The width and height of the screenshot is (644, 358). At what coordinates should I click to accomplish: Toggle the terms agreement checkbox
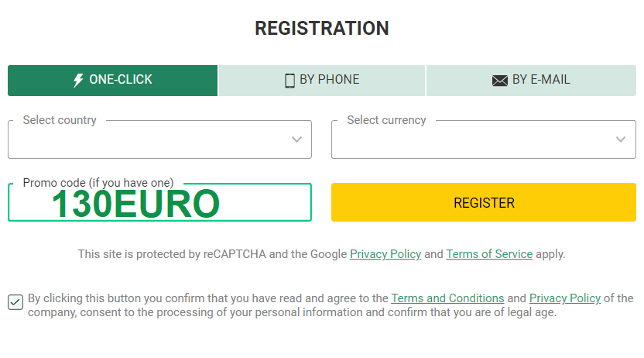click(x=15, y=302)
